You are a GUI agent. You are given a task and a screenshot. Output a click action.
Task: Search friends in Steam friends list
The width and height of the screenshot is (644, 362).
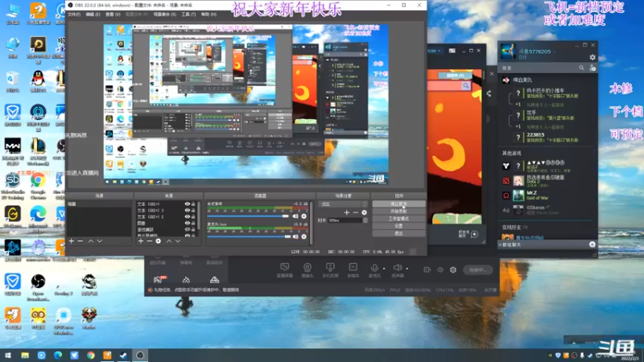581,68
